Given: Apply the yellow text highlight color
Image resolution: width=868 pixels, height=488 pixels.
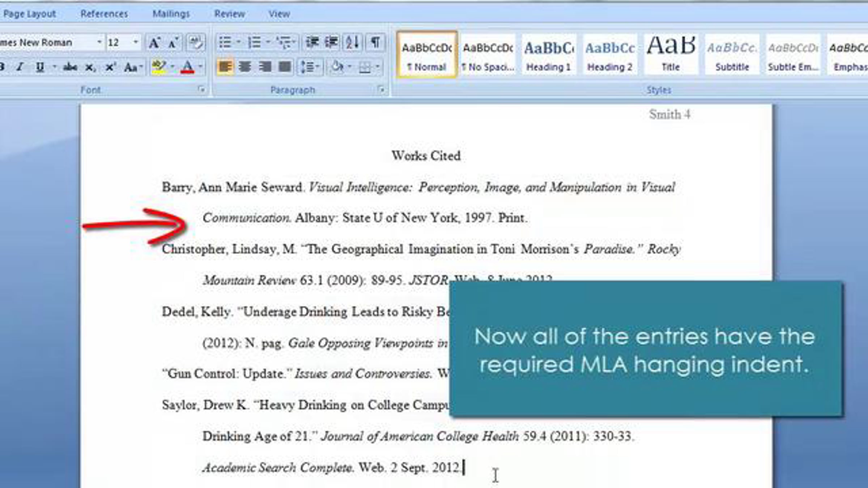Looking at the screenshot, I should pyautogui.click(x=159, y=67).
